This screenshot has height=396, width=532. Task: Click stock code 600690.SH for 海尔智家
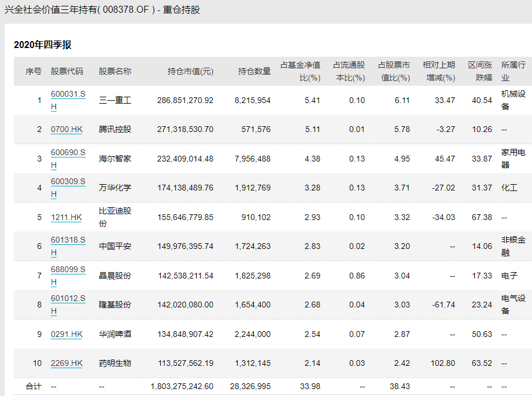point(68,153)
